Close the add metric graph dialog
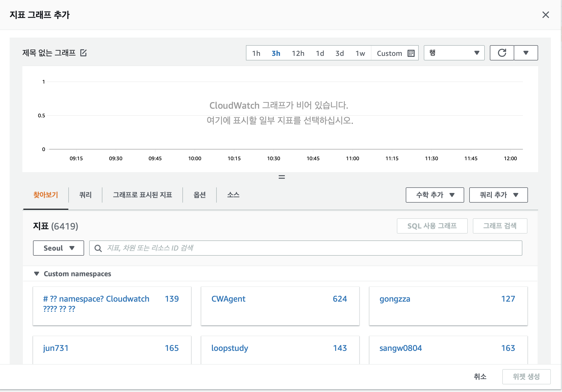Viewport: 562px width, 392px height. 545,15
